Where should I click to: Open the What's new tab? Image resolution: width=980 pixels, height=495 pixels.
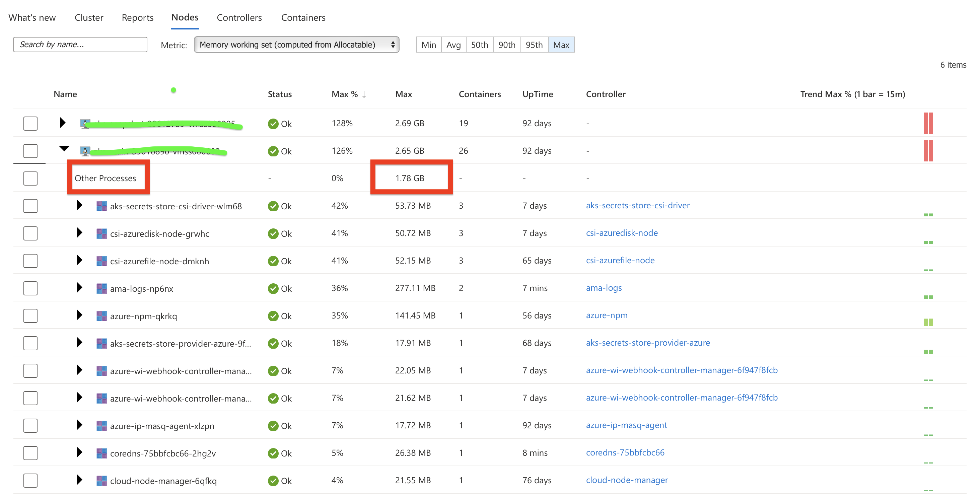point(32,17)
